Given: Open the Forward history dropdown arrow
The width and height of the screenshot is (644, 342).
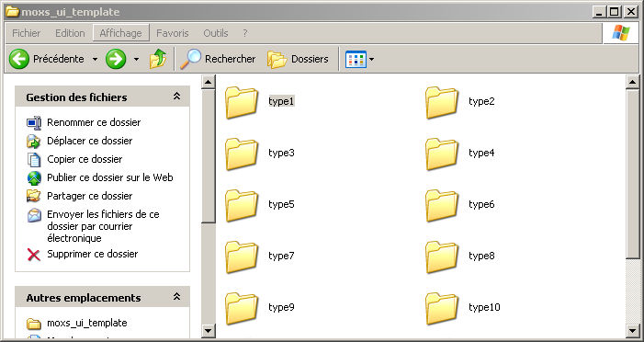Looking at the screenshot, I should [136, 59].
